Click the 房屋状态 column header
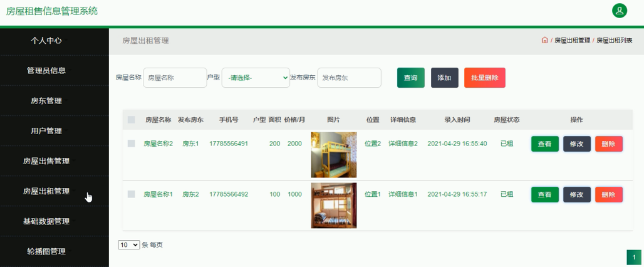The image size is (644, 267). click(506, 120)
